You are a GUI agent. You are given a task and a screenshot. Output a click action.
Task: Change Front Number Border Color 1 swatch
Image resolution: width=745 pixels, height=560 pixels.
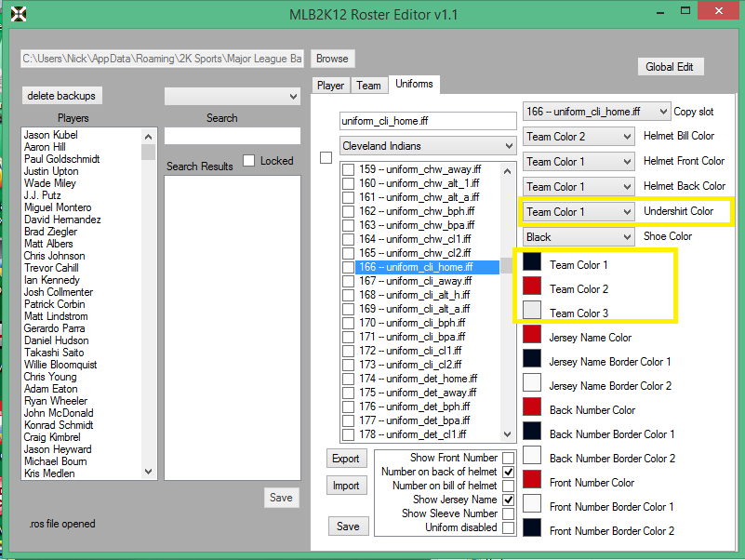pyautogui.click(x=532, y=503)
